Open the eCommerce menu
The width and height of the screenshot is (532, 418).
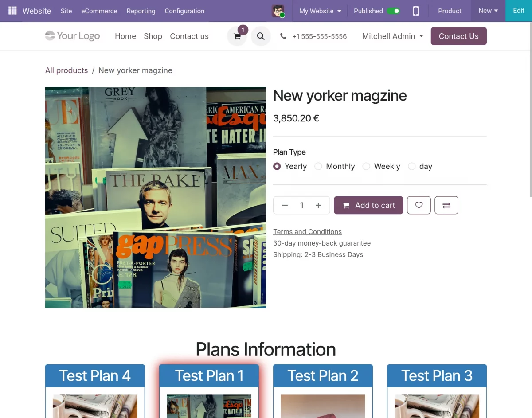tap(99, 11)
